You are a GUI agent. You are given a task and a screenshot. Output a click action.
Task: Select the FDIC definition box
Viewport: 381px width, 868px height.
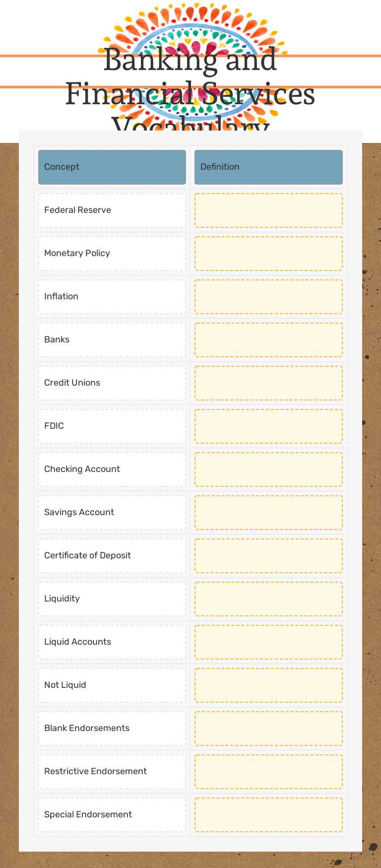coord(268,426)
